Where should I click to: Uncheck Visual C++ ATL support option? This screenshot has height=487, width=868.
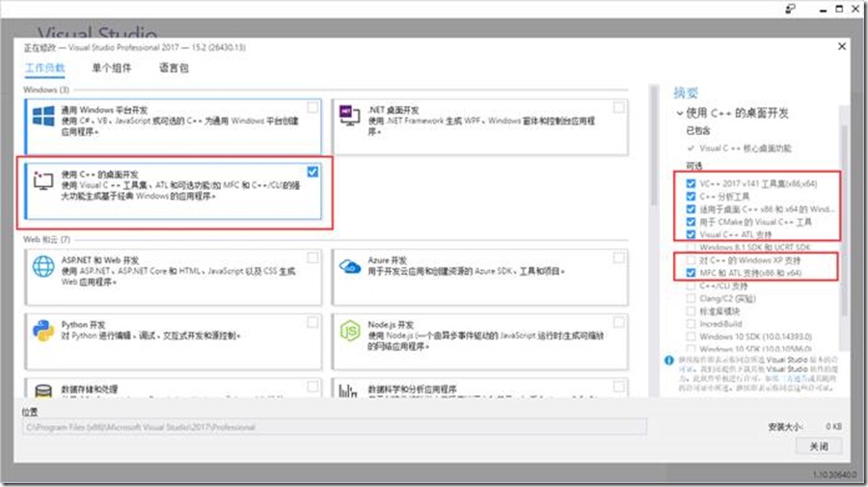point(691,234)
